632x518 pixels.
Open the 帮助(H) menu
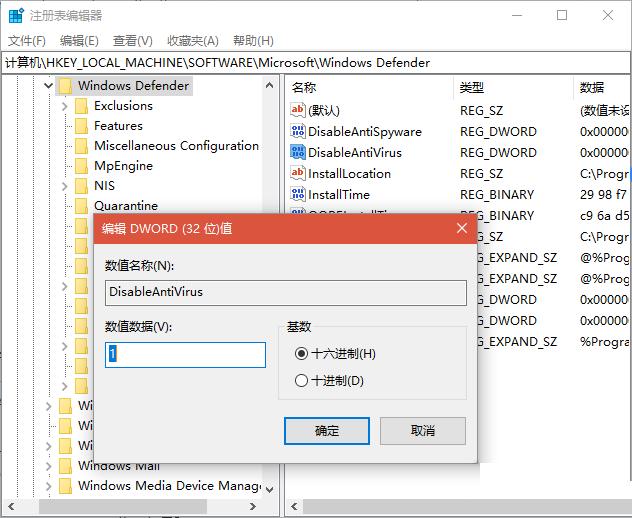(253, 41)
